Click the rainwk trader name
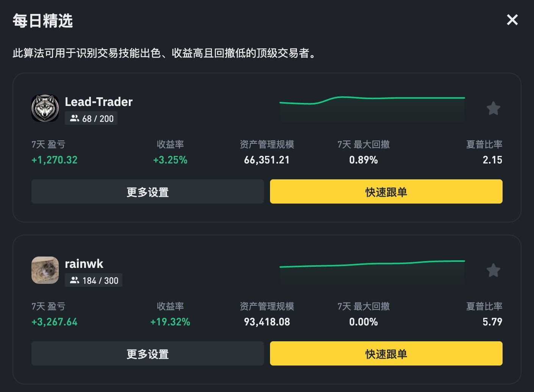This screenshot has height=392, width=534. coord(84,264)
